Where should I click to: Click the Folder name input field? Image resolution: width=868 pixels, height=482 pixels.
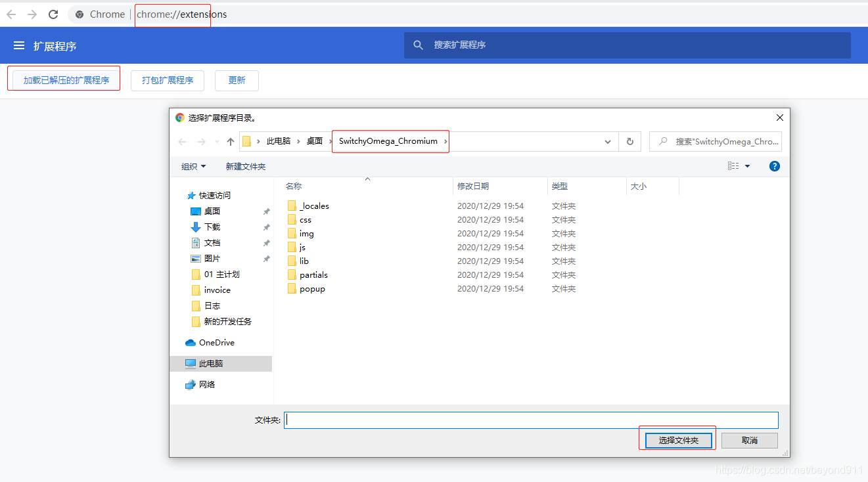(x=531, y=420)
